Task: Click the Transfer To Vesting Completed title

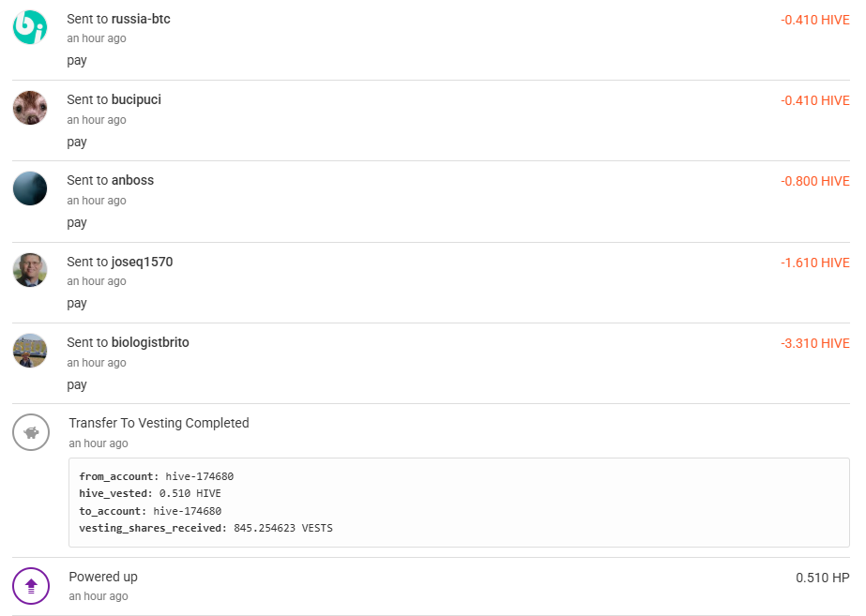Action: pyautogui.click(x=159, y=423)
